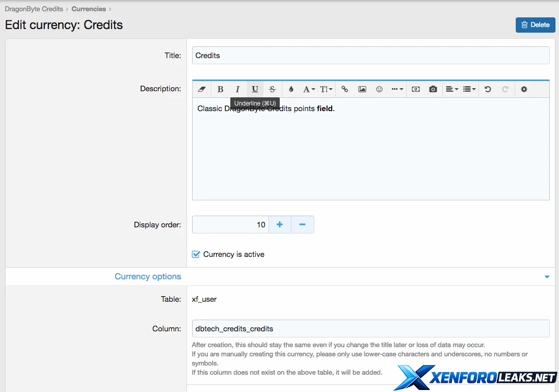The width and height of the screenshot is (559, 392).
Task: Click the Remove formatting eraser icon
Action: [x=202, y=89]
